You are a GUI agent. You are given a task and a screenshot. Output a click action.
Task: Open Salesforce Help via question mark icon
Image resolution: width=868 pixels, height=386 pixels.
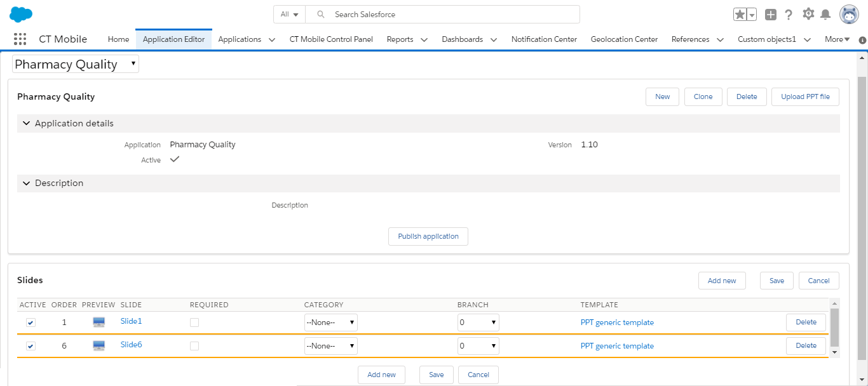point(789,14)
